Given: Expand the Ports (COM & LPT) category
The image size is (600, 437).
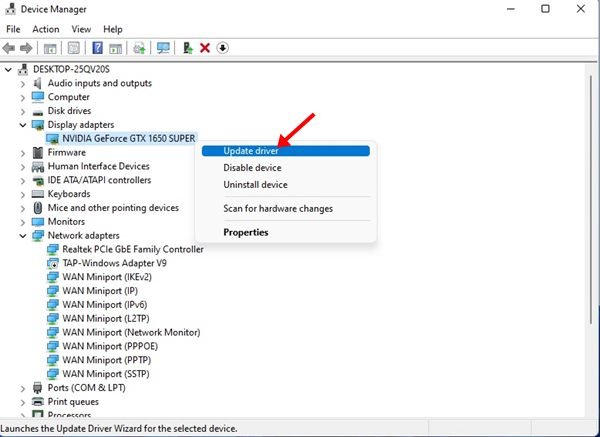Looking at the screenshot, I should [x=23, y=387].
